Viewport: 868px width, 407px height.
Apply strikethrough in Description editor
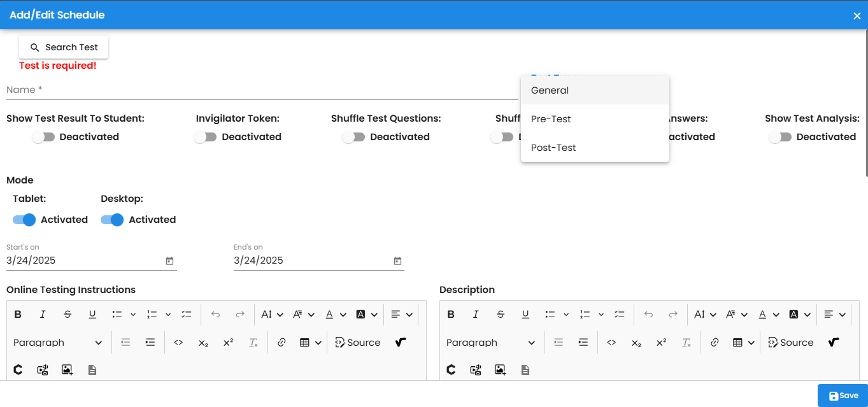(x=501, y=315)
